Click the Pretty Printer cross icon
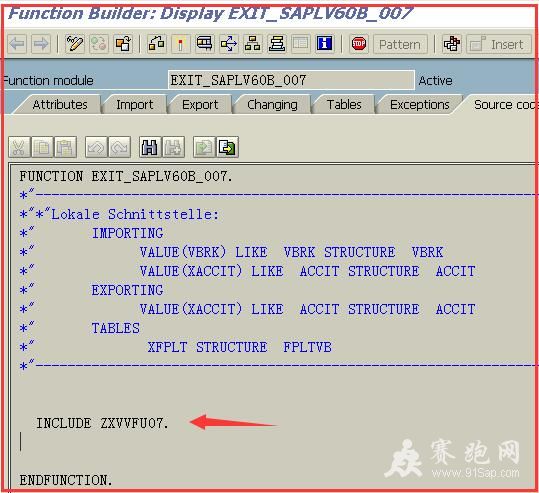The image size is (539, 493). pyautogui.click(x=452, y=44)
